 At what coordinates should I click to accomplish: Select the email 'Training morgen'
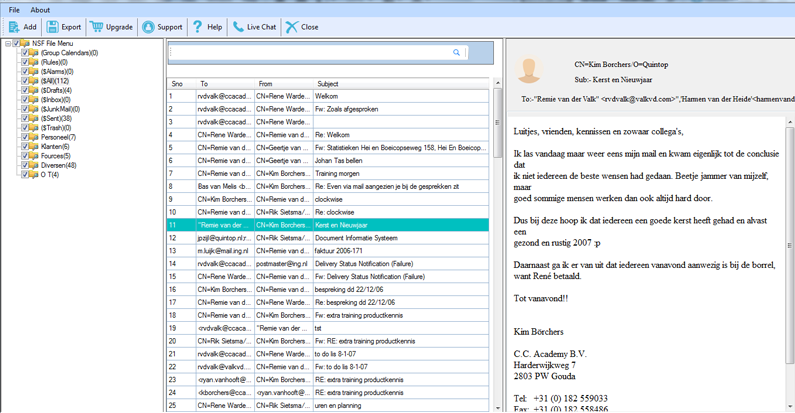point(328,173)
